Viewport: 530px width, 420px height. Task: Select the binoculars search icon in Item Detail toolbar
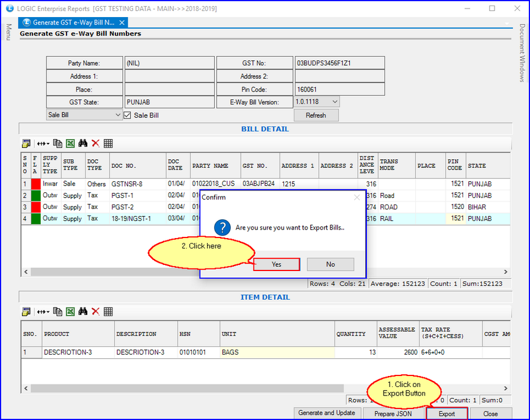click(84, 311)
